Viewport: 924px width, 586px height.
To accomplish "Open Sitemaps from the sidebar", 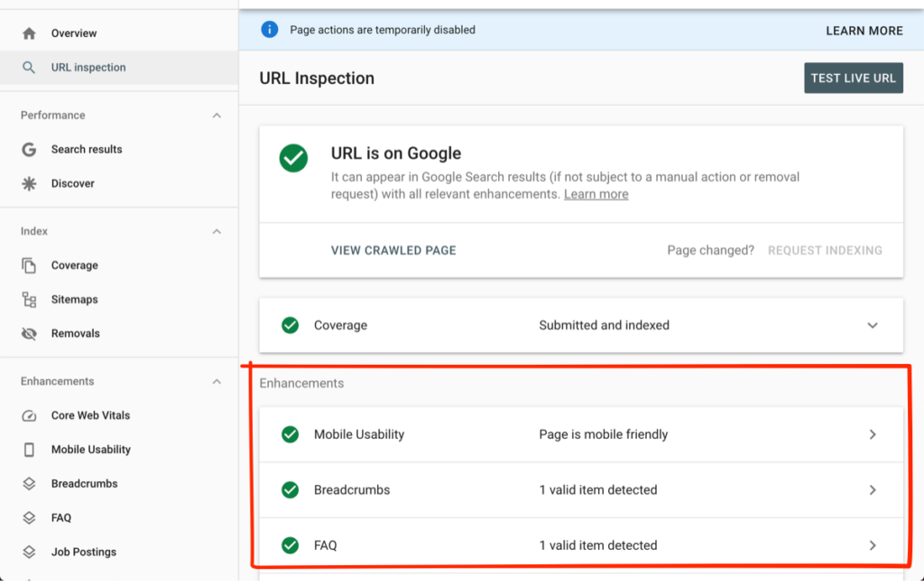I will [x=119, y=300].
